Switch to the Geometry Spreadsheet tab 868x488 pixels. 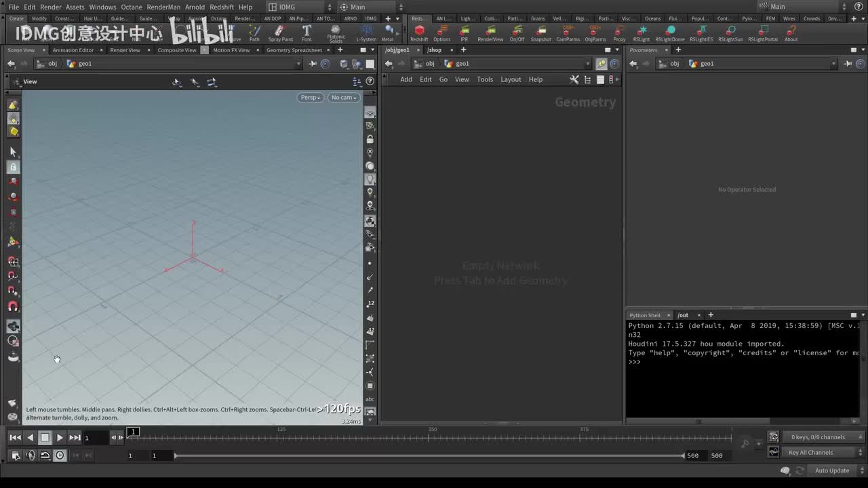point(294,50)
